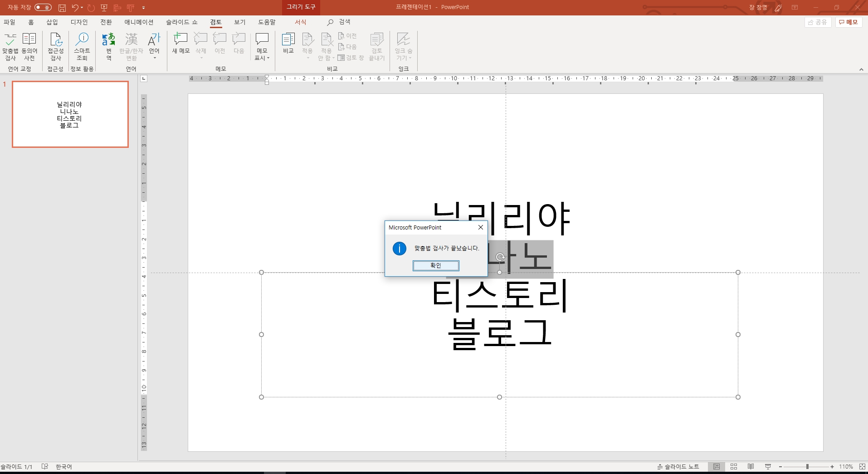
Task: Open the 적용 안 함 reject dropdown
Action: (x=326, y=47)
